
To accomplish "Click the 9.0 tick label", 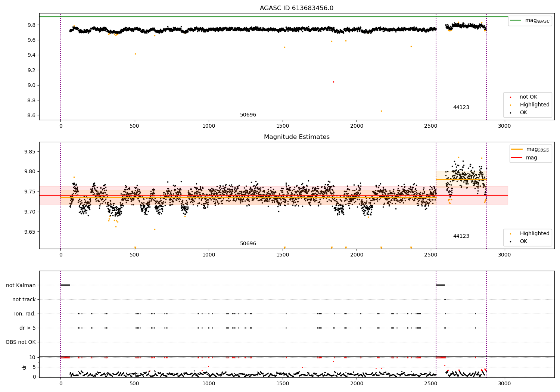I will 31,85.
